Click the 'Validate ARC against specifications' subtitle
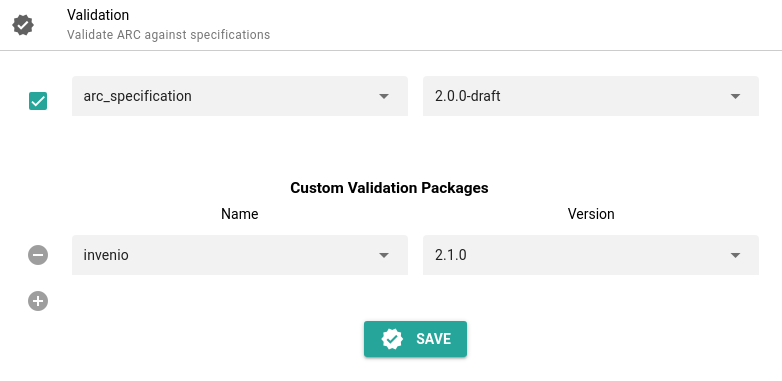The image size is (782, 381). pyautogui.click(x=169, y=35)
